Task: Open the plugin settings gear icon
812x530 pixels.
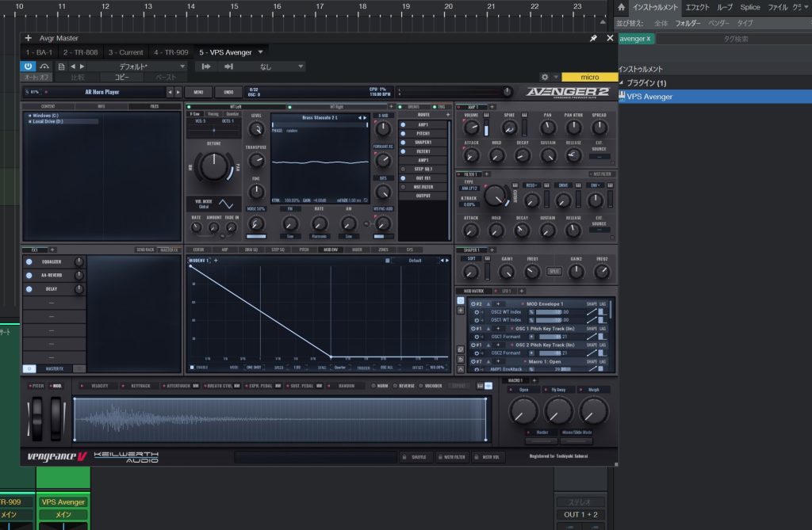Action: coord(545,78)
